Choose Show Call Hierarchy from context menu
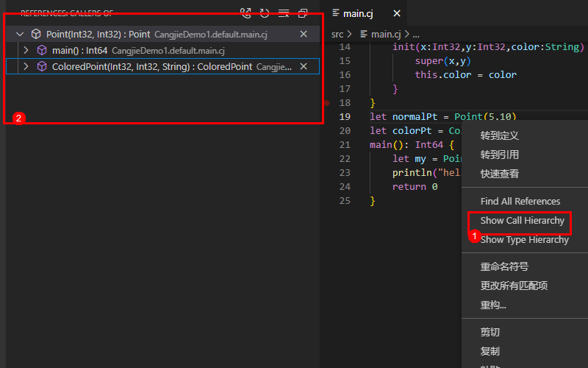This screenshot has width=588, height=368. click(x=522, y=220)
